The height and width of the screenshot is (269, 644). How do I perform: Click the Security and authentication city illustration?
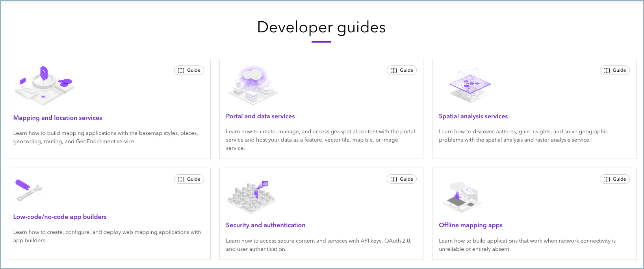[x=251, y=197]
